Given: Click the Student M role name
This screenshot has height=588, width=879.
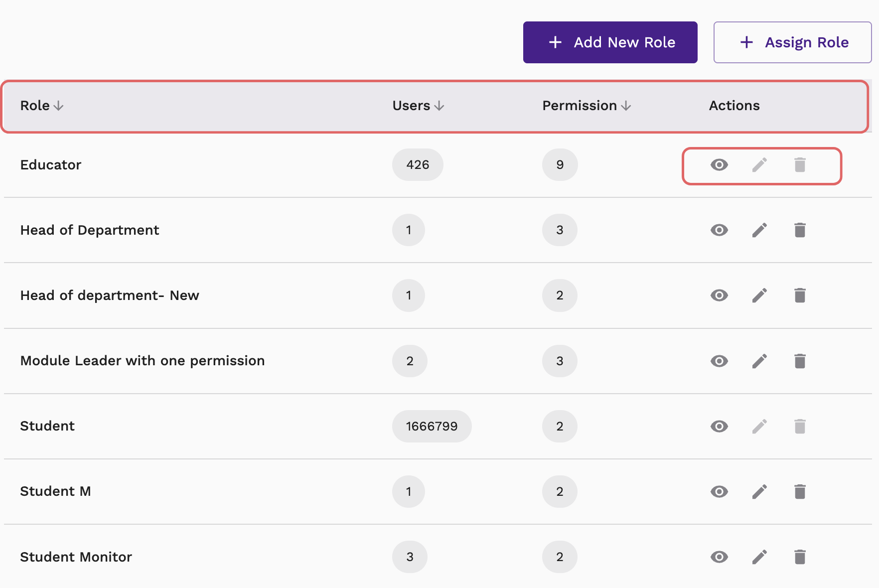Looking at the screenshot, I should click(55, 491).
